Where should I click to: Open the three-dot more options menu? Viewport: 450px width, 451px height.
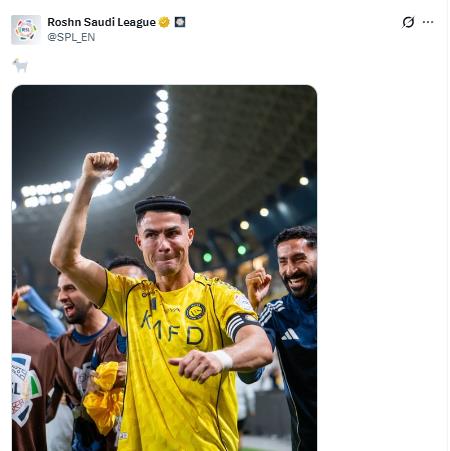pos(428,22)
